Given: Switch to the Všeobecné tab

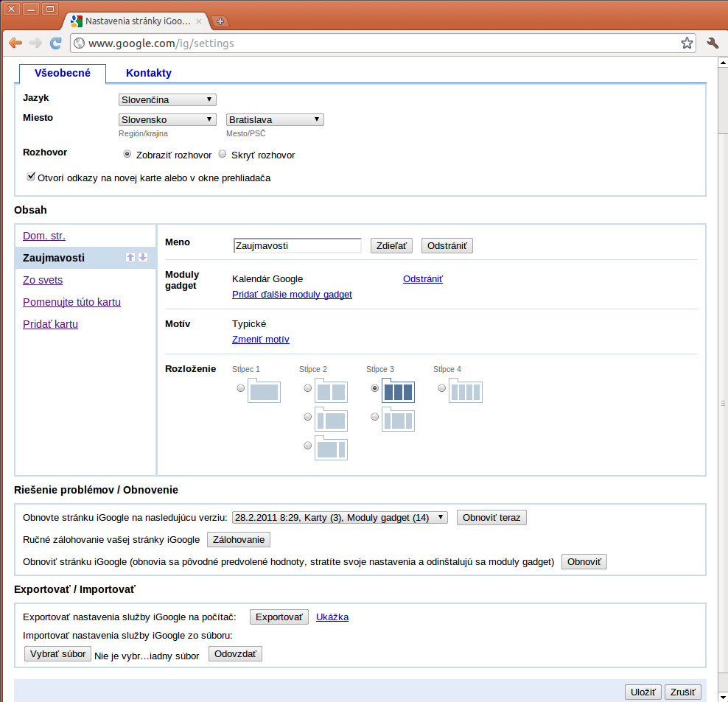Looking at the screenshot, I should coord(62,73).
